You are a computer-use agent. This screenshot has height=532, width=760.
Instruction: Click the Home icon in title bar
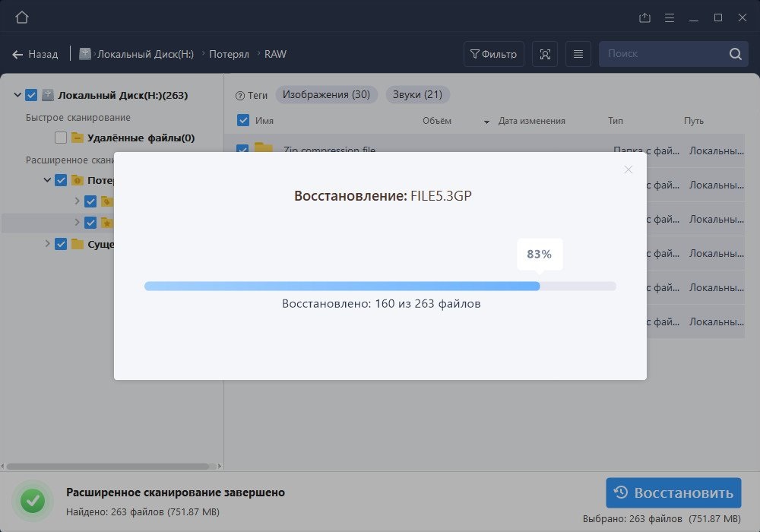(x=22, y=17)
